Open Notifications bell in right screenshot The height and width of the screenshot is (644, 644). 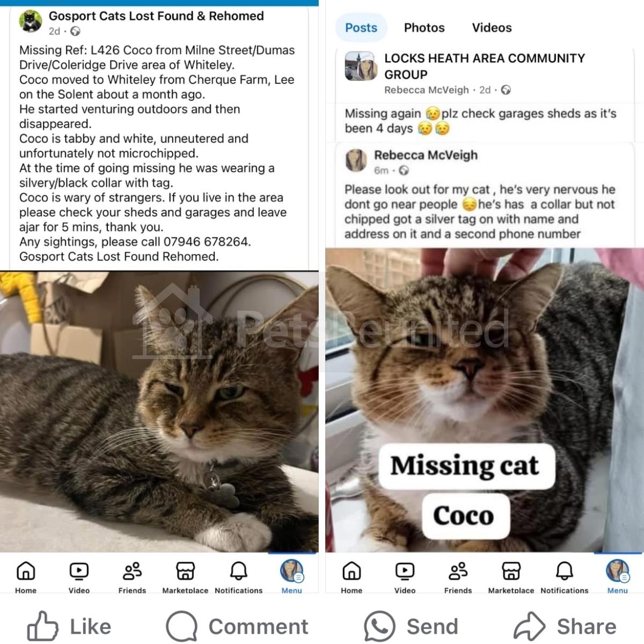(564, 577)
